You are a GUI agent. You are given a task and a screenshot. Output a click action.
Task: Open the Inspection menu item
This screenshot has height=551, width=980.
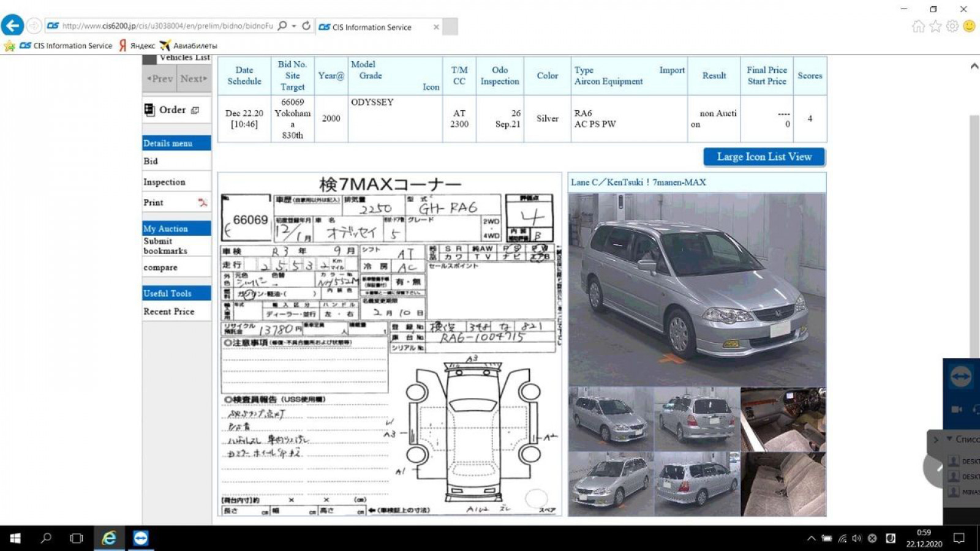point(164,182)
